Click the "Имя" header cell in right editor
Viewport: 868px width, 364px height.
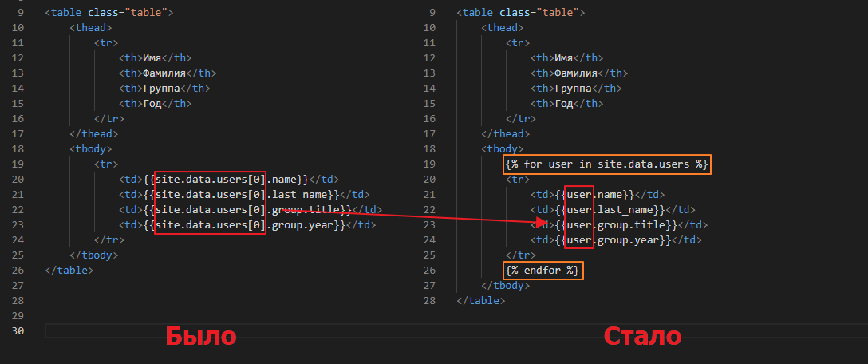pos(566,58)
